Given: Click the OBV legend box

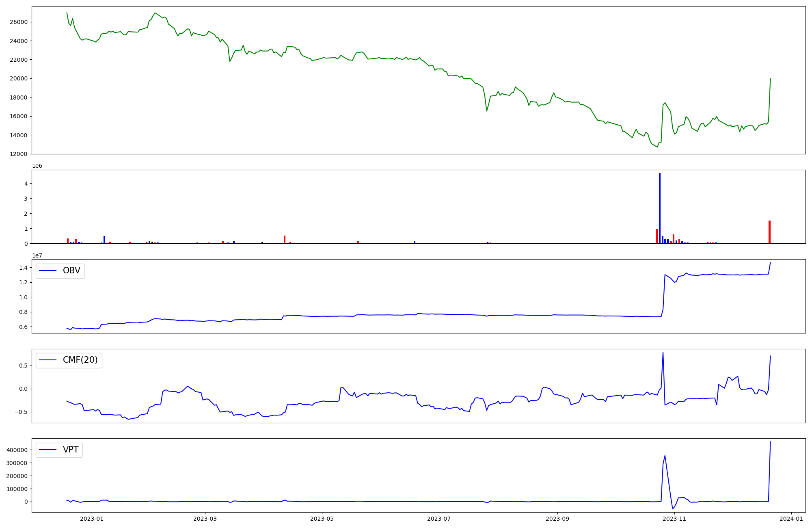Looking at the screenshot, I should [x=60, y=270].
